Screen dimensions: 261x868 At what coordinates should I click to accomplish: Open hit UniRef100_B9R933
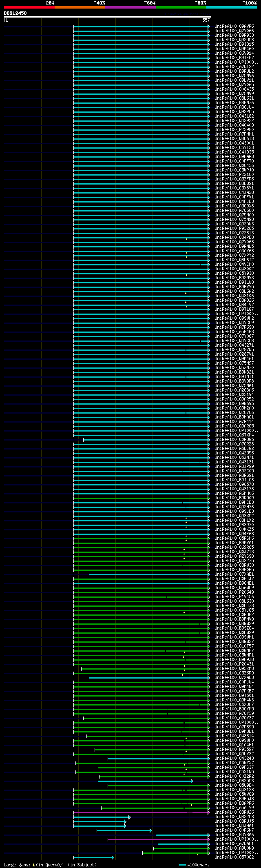pyautogui.click(x=234, y=35)
